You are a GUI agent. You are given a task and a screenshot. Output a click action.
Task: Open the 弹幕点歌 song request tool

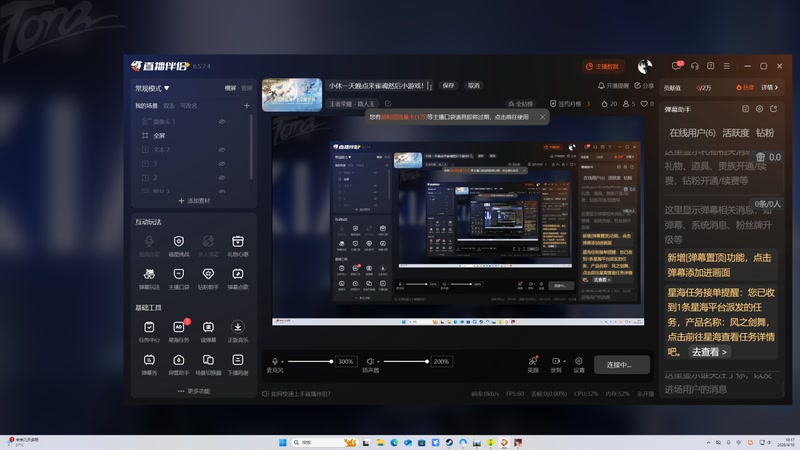click(x=238, y=279)
